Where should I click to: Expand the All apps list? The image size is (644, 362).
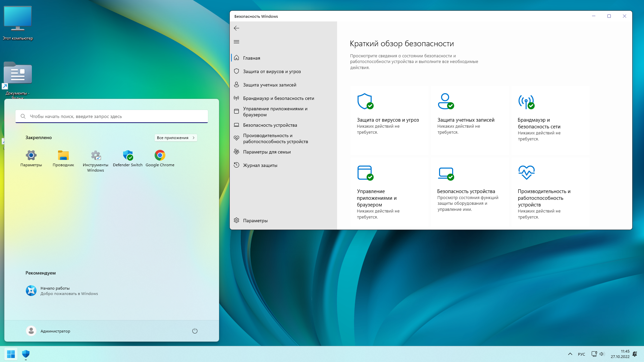(x=176, y=138)
